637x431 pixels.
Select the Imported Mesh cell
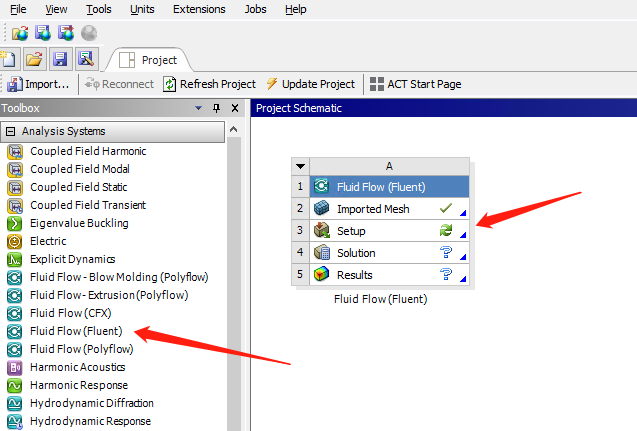tap(389, 209)
